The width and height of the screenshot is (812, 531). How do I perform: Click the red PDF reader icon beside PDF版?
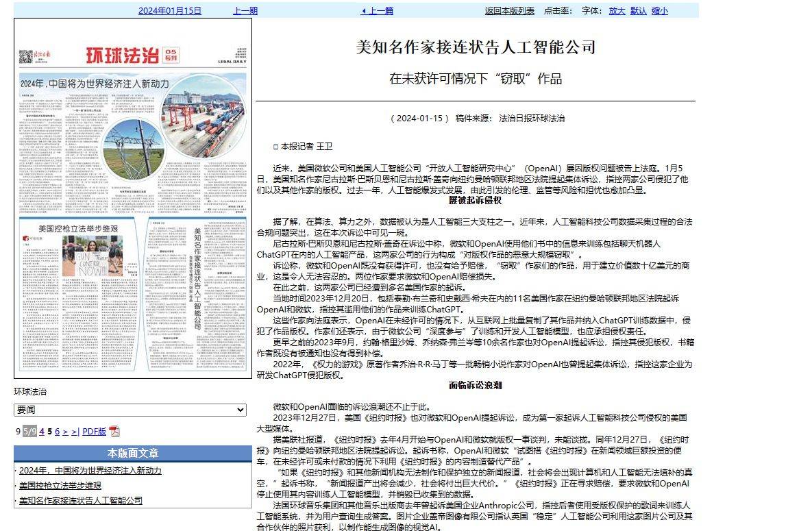tap(115, 432)
